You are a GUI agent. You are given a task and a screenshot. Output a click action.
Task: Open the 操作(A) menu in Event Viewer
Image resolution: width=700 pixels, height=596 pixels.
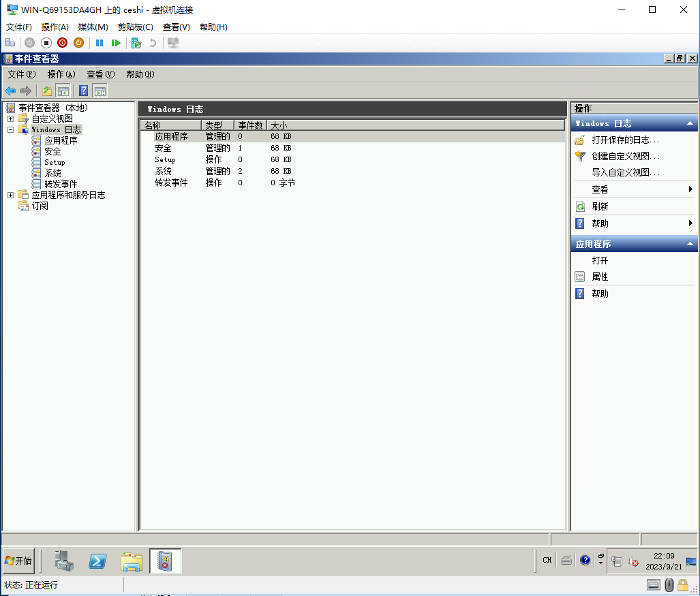point(61,74)
